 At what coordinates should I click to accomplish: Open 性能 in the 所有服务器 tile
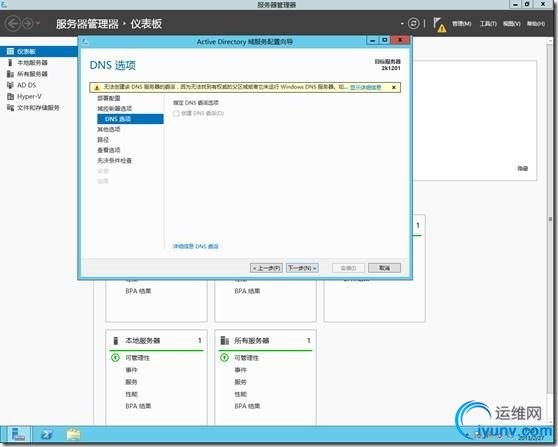[x=240, y=394]
